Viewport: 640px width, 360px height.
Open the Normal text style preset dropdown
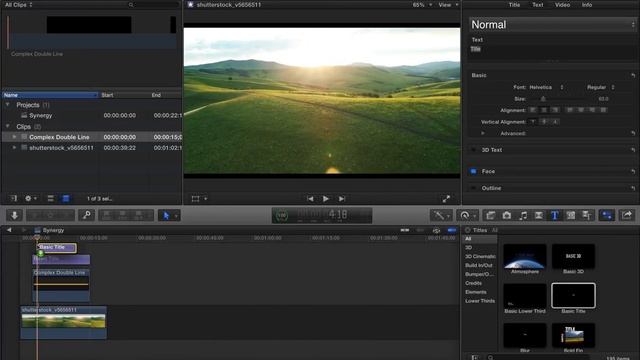[553, 25]
